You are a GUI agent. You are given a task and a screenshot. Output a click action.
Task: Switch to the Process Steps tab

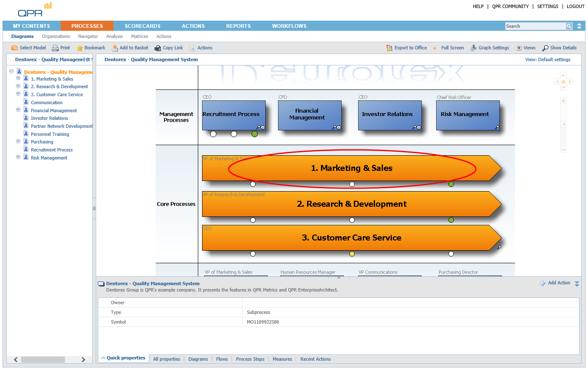pyautogui.click(x=250, y=359)
